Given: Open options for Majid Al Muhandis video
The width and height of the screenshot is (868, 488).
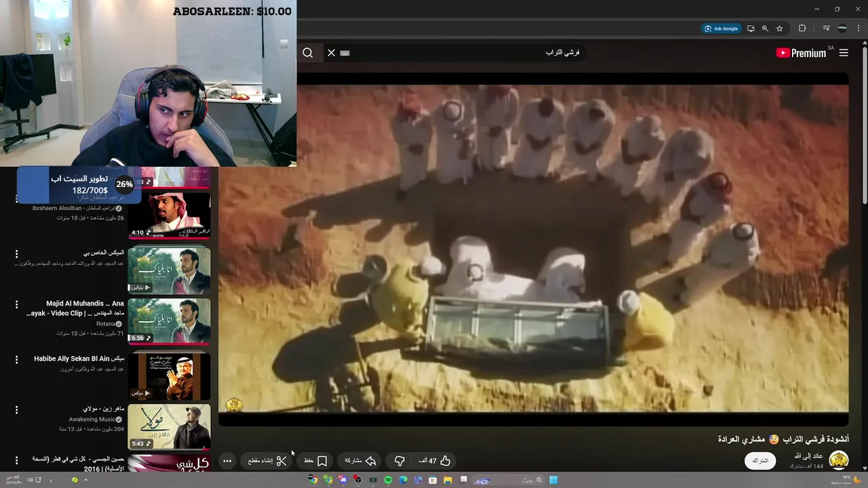Looking at the screenshot, I should 17,305.
